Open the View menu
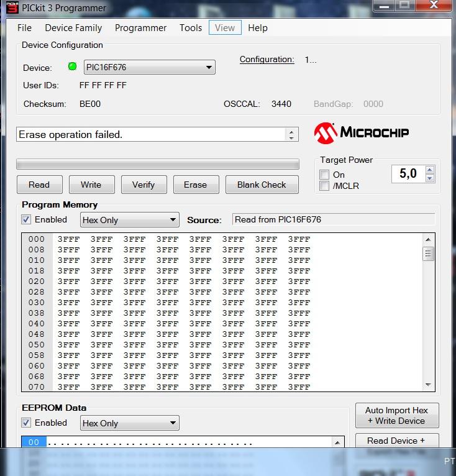Viewport: 456px width, 476px height. coord(225,27)
